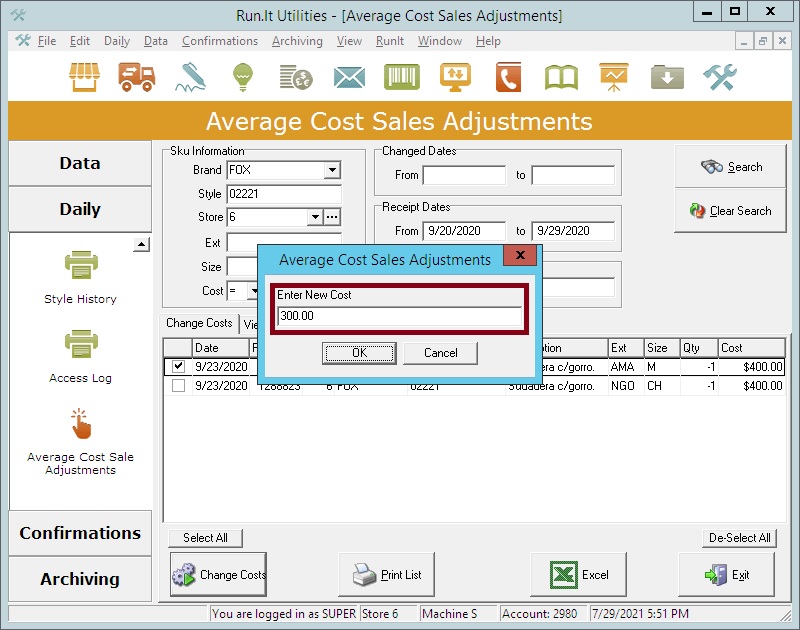
Task: Open the Cost operator dropdown
Action: [254, 291]
